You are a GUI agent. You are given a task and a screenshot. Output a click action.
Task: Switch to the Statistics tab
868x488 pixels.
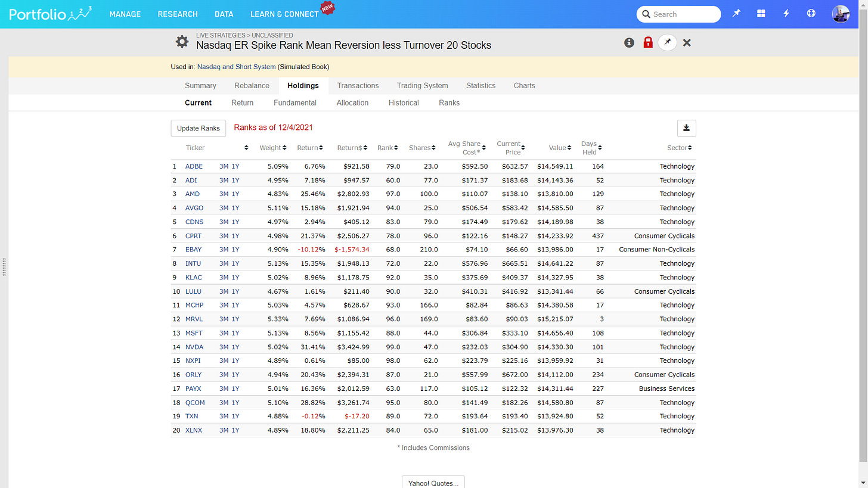coord(480,85)
